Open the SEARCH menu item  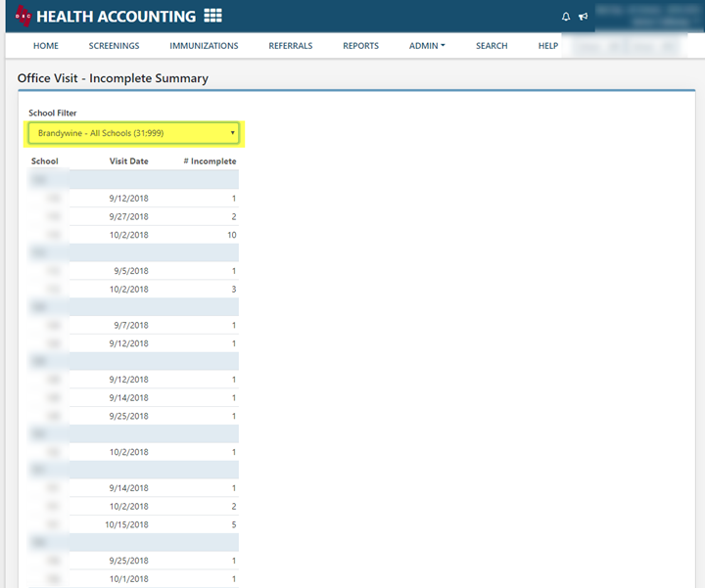tap(492, 46)
